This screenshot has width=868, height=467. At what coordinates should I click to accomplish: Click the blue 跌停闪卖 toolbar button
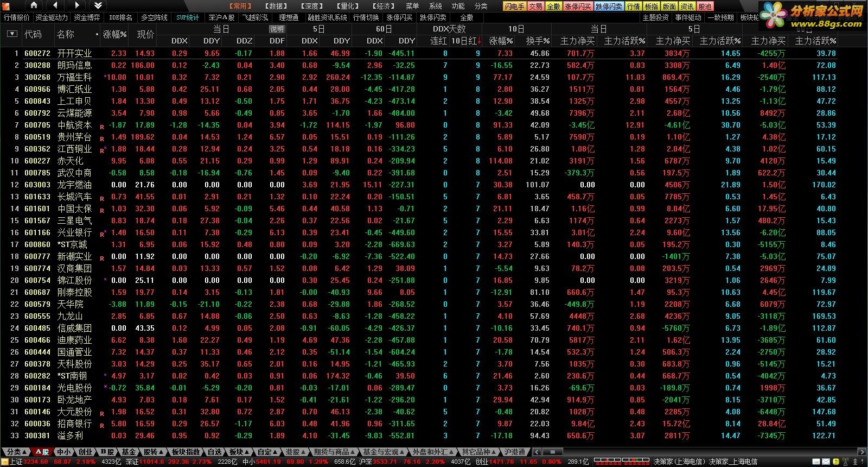tap(609, 7)
